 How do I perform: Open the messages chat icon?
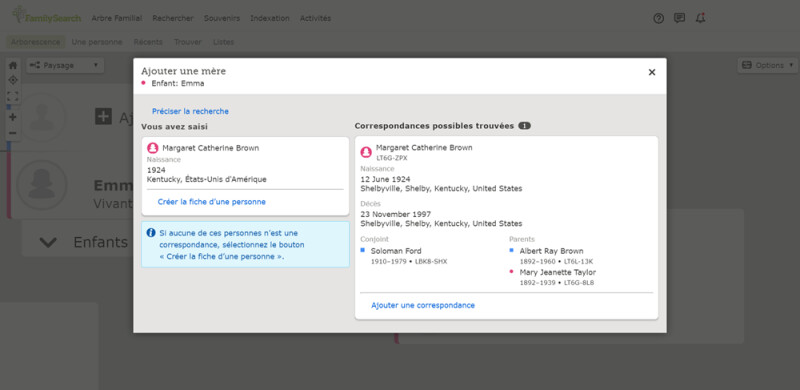pos(680,18)
